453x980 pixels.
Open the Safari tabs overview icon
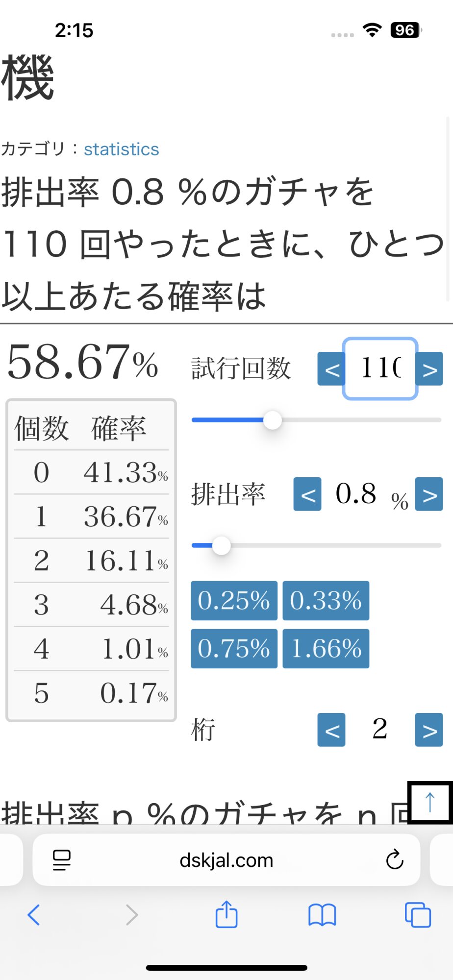point(418,914)
